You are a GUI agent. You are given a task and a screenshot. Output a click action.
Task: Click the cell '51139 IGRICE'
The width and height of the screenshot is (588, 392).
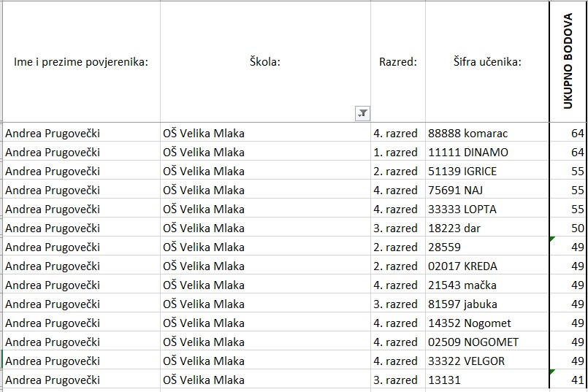487,172
